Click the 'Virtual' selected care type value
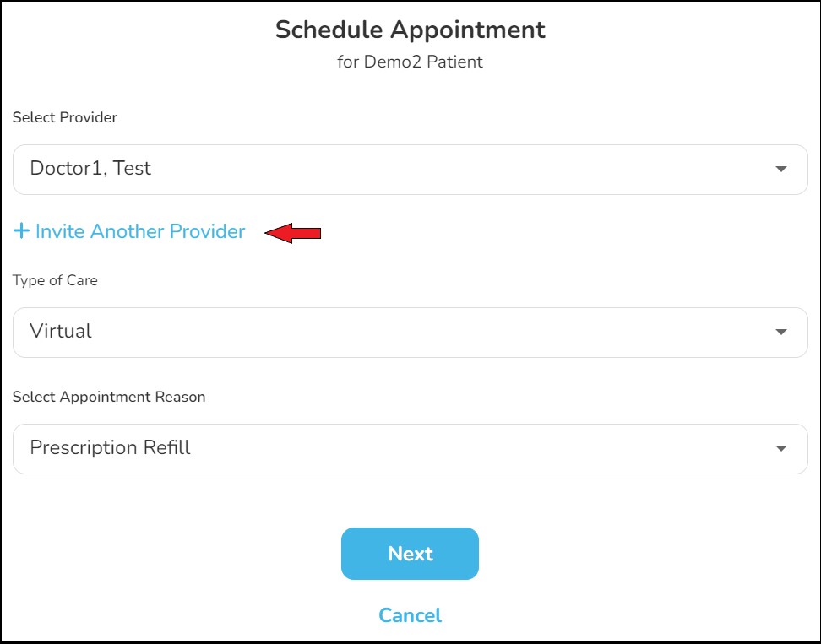Screen dimensions: 821x644 (61, 332)
